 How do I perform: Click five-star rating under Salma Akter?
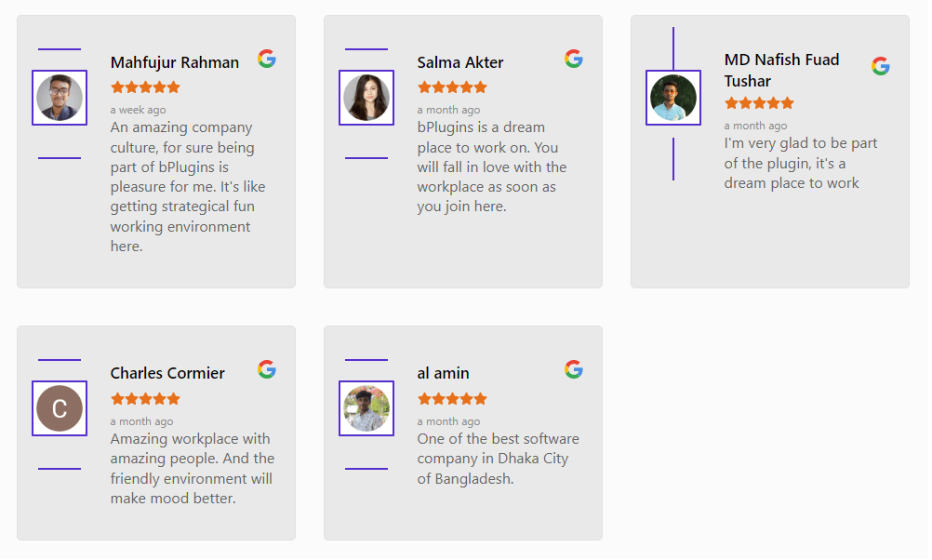452,87
